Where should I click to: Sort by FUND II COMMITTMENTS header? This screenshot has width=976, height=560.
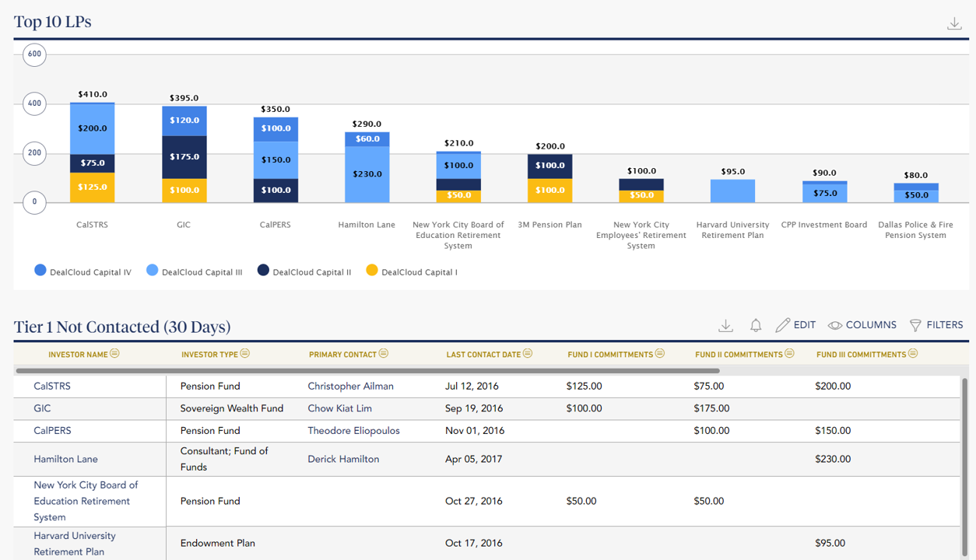[x=739, y=355]
